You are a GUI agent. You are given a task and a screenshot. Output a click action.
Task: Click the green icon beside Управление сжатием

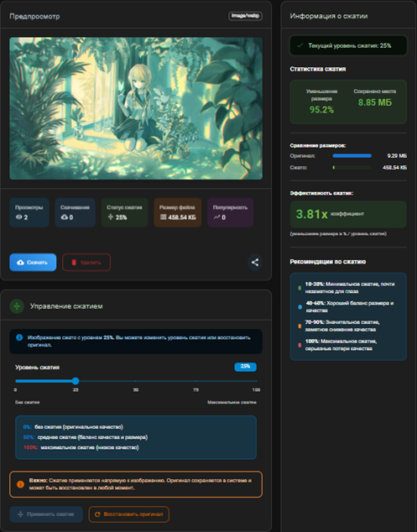tap(17, 306)
